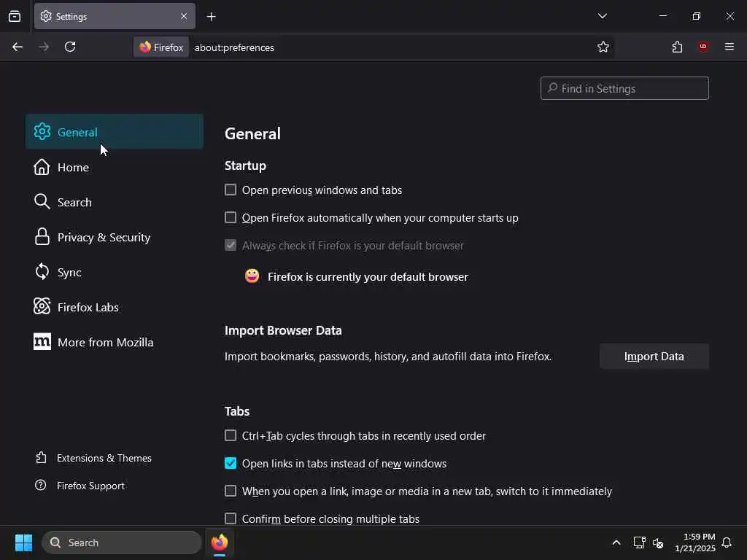Show hidden icons in system tray
747x560 pixels.
[x=616, y=542]
